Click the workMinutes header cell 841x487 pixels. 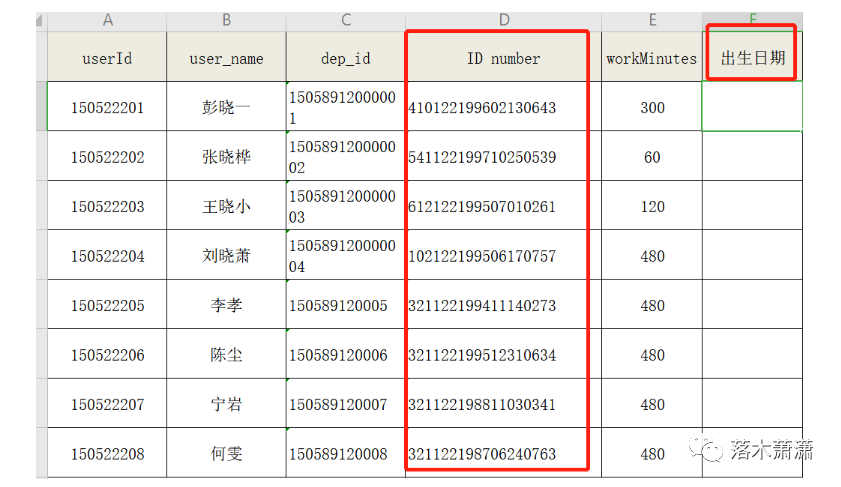[652, 57]
